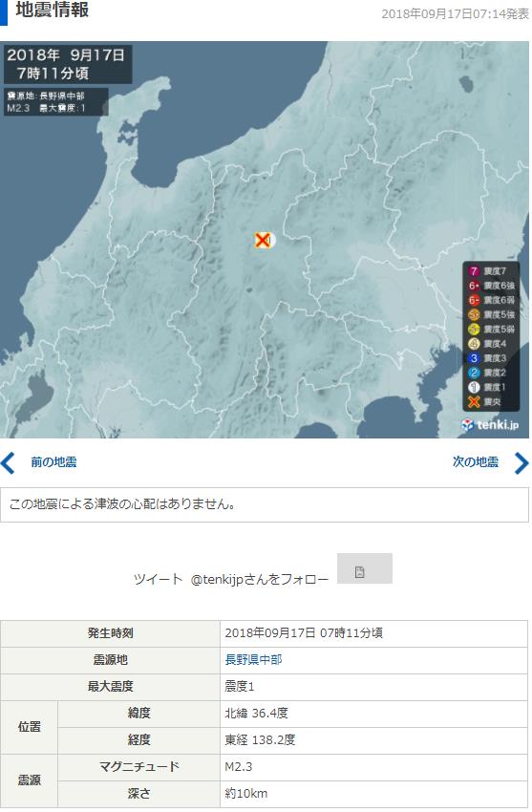Click the tenki.jp logo on map
The height and width of the screenshot is (812, 532).
coord(489,425)
